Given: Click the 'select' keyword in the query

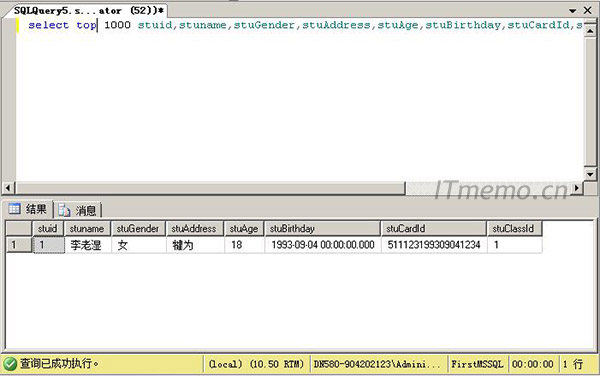Looking at the screenshot, I should click(x=49, y=25).
